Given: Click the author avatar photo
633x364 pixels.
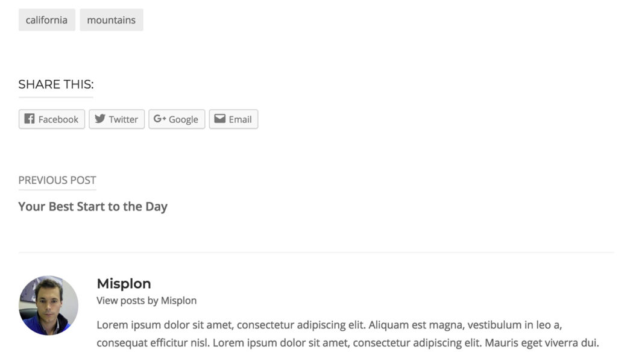Looking at the screenshot, I should 48,306.
